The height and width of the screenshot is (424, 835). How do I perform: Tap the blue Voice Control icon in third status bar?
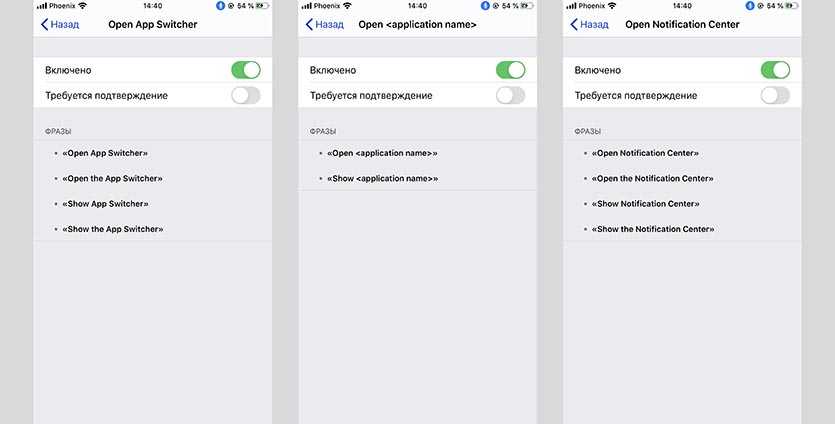[750, 6]
